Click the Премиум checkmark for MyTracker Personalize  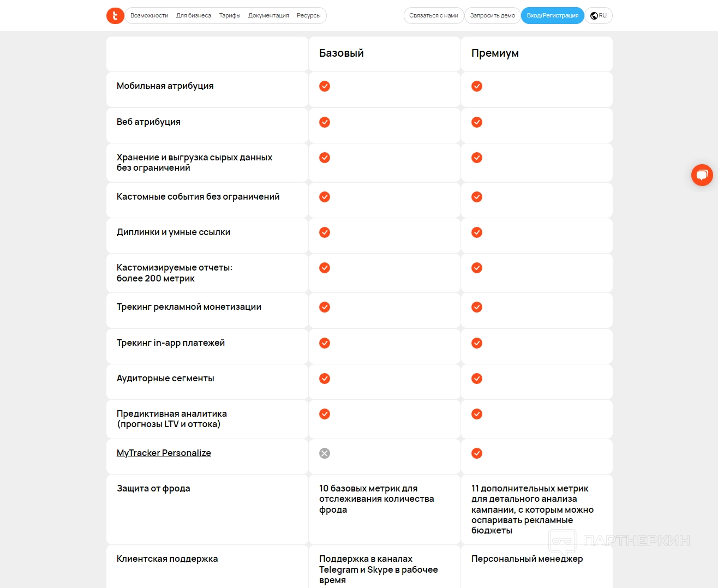477,453
